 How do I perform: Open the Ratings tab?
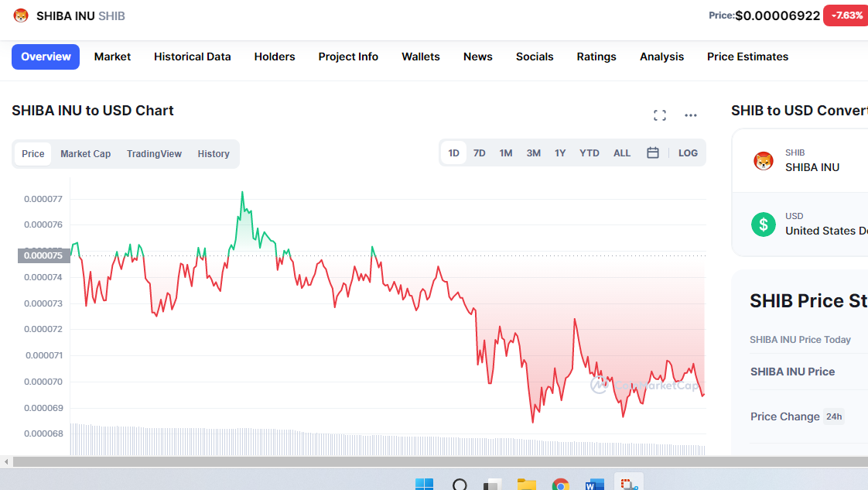pyautogui.click(x=596, y=57)
